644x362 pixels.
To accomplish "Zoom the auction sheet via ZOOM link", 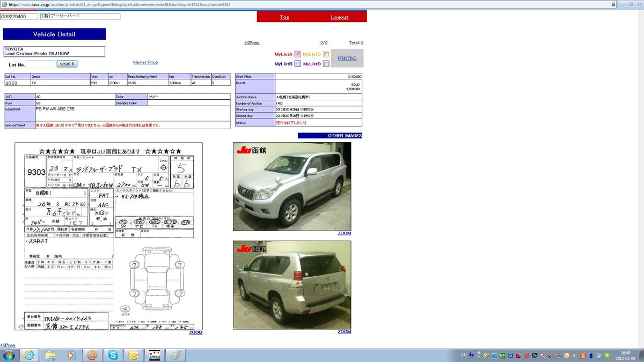I will coord(196,333).
